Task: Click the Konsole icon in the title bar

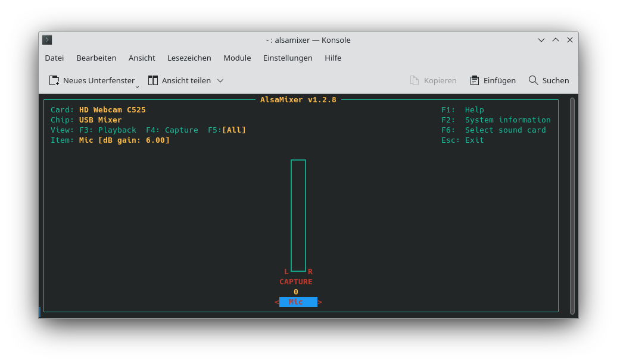Action: point(46,40)
